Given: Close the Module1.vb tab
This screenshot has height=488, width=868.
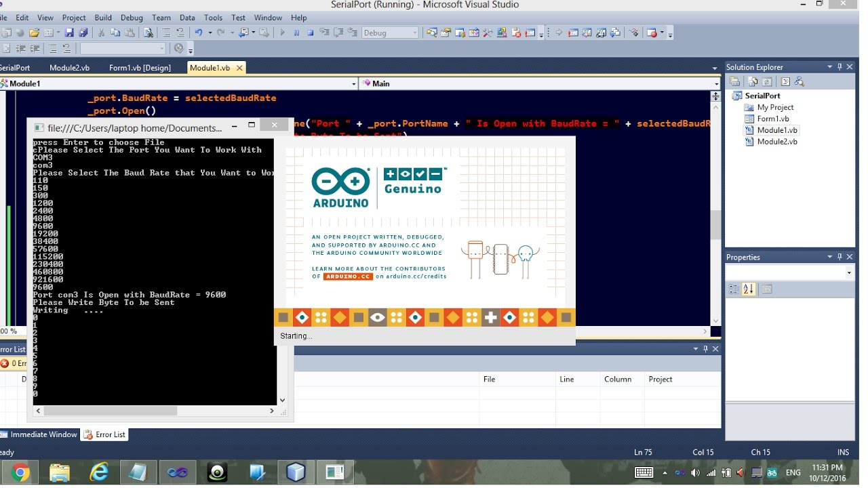Looking at the screenshot, I should 239,68.
